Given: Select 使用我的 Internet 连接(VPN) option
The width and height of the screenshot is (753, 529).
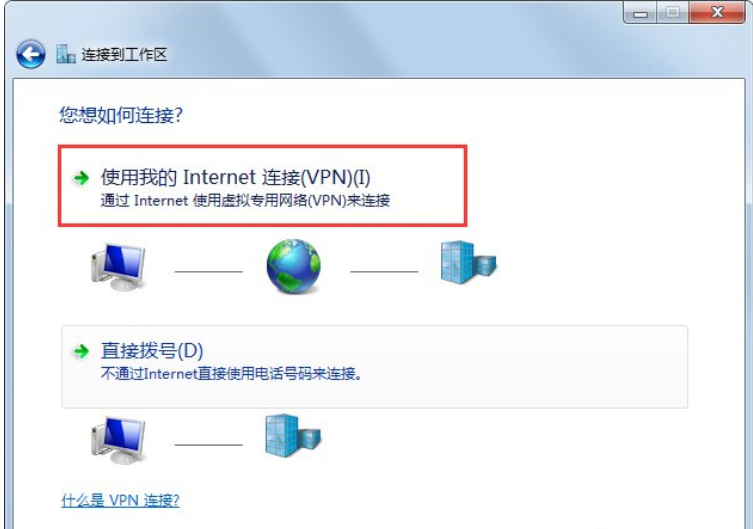Looking at the screenshot, I should pyautogui.click(x=262, y=186).
